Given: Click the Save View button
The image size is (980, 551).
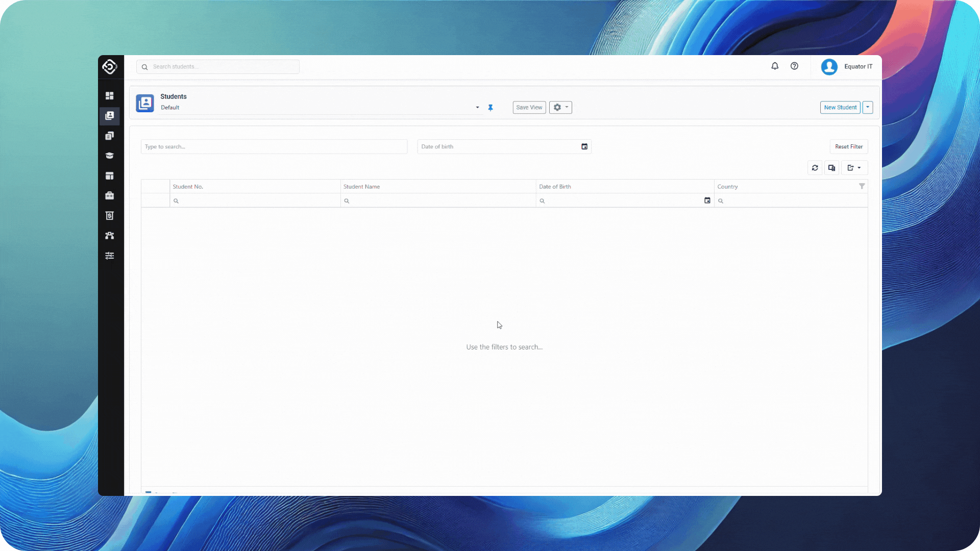Looking at the screenshot, I should coord(529,108).
